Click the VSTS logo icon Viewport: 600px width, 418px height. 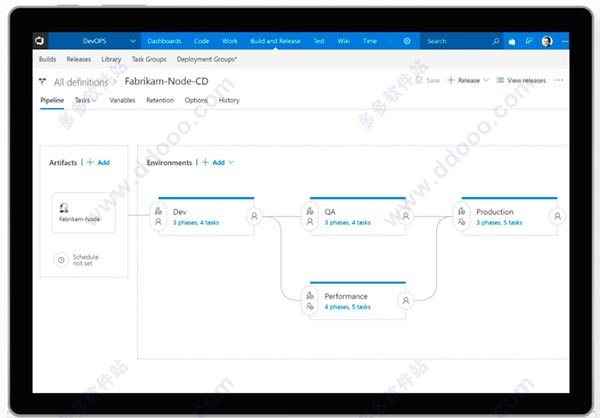click(x=40, y=41)
